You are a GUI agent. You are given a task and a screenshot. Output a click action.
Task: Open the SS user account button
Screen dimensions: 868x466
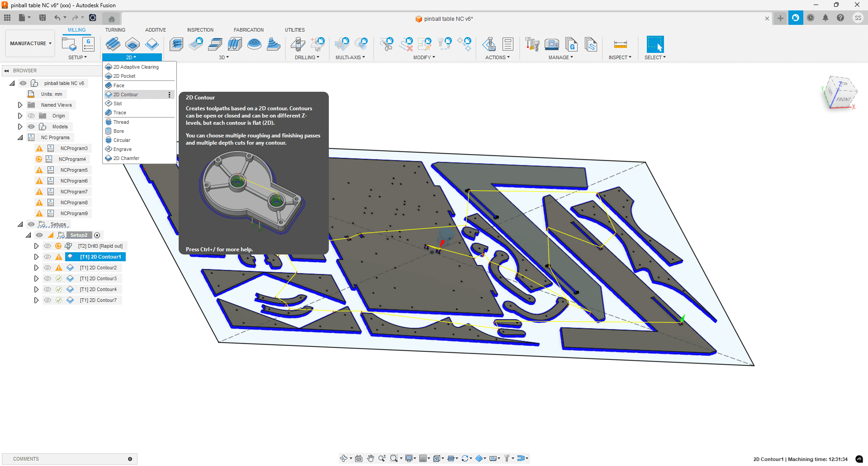(858, 18)
